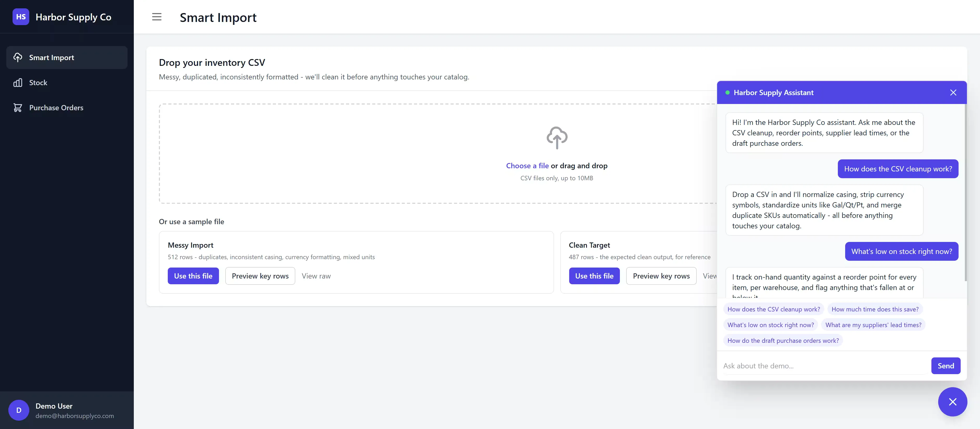Click the HS logo badge

[x=21, y=17]
